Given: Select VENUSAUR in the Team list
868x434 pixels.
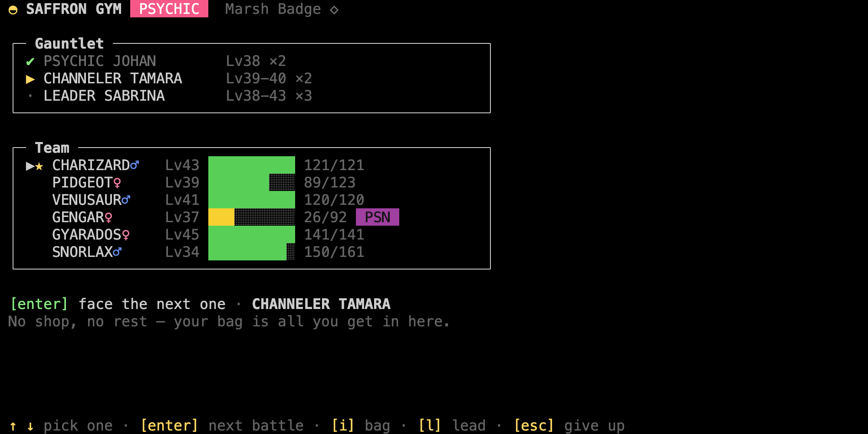Looking at the screenshot, I should coord(252,200).
